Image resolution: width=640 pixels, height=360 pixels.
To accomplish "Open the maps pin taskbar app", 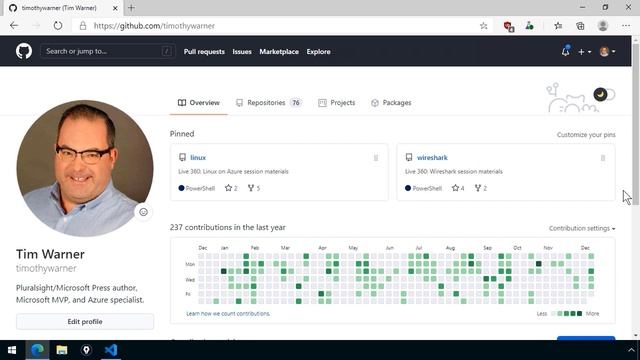I will pos(86,350).
